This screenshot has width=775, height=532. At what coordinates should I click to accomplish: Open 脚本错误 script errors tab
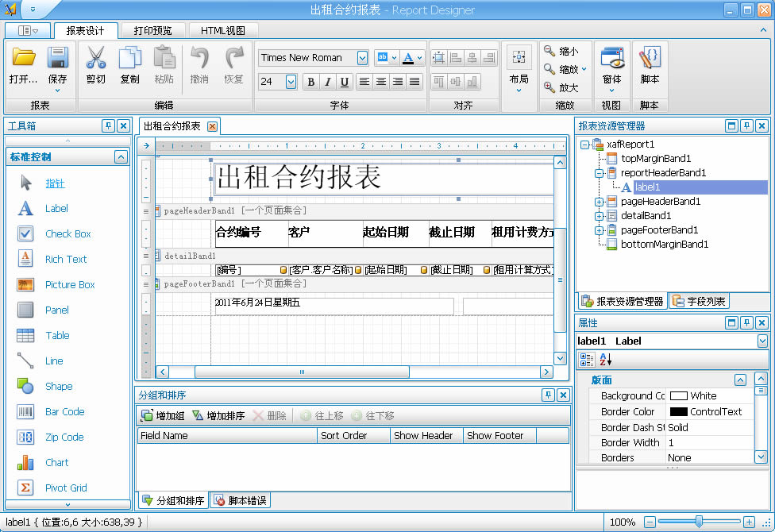pos(241,501)
